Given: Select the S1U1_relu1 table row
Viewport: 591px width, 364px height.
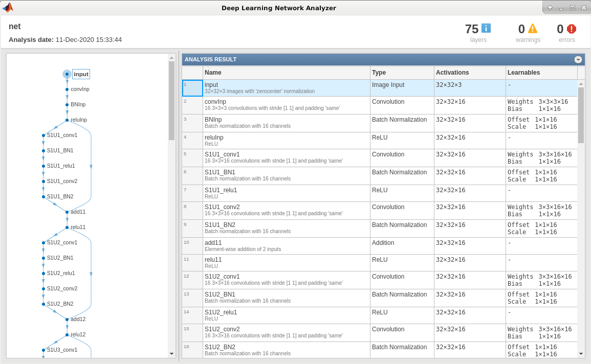Looking at the screenshot, I should 380,193.
